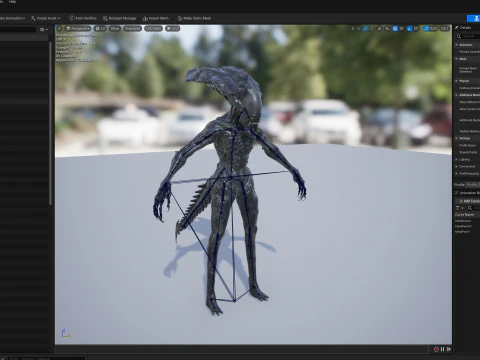Open the viewport options hamburger menu
Image resolution: width=480 pixels, height=360 pixels.
60,29
